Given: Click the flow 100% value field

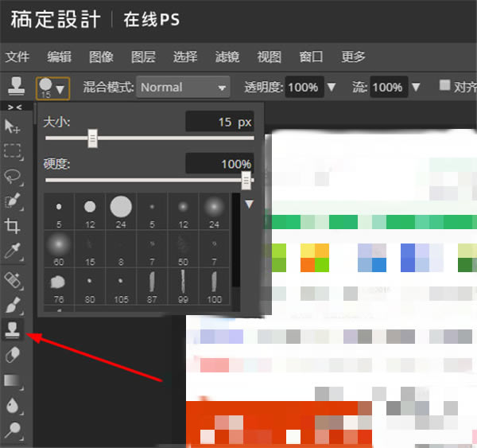Looking at the screenshot, I should 389,88.
